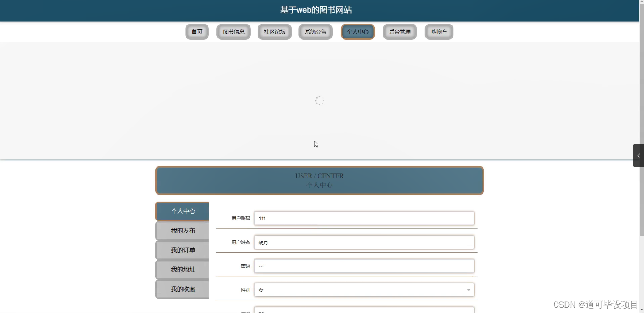
Task: Open 我的地址 address page
Action: (x=182, y=269)
